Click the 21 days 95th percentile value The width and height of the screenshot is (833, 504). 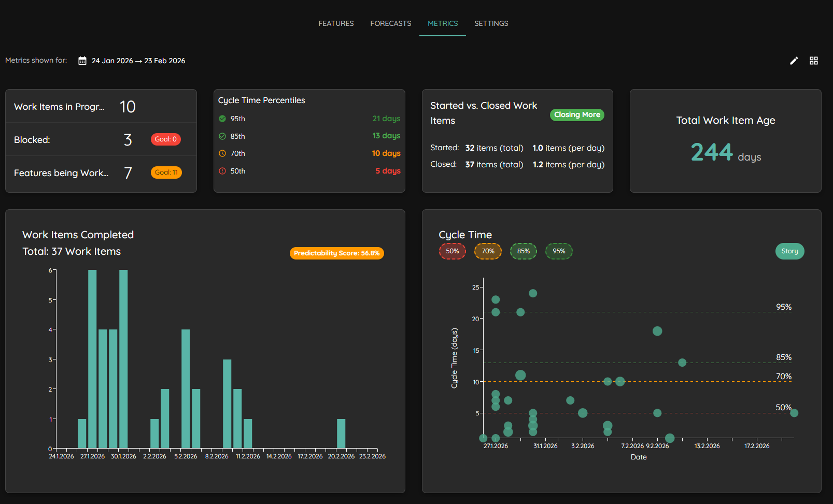click(x=386, y=119)
